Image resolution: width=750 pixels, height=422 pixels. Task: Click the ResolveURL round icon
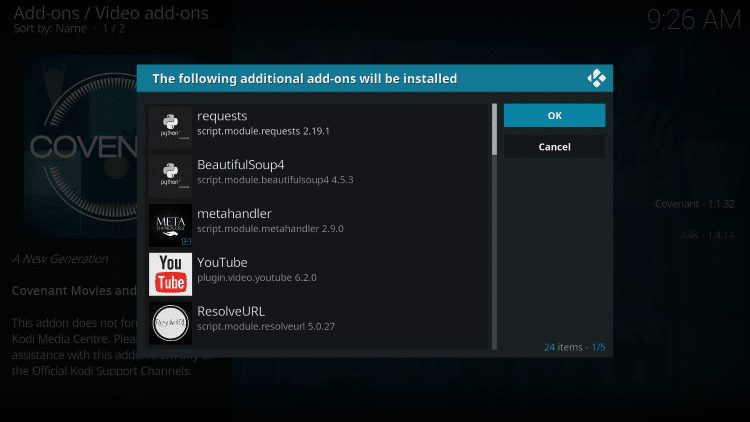tap(170, 323)
